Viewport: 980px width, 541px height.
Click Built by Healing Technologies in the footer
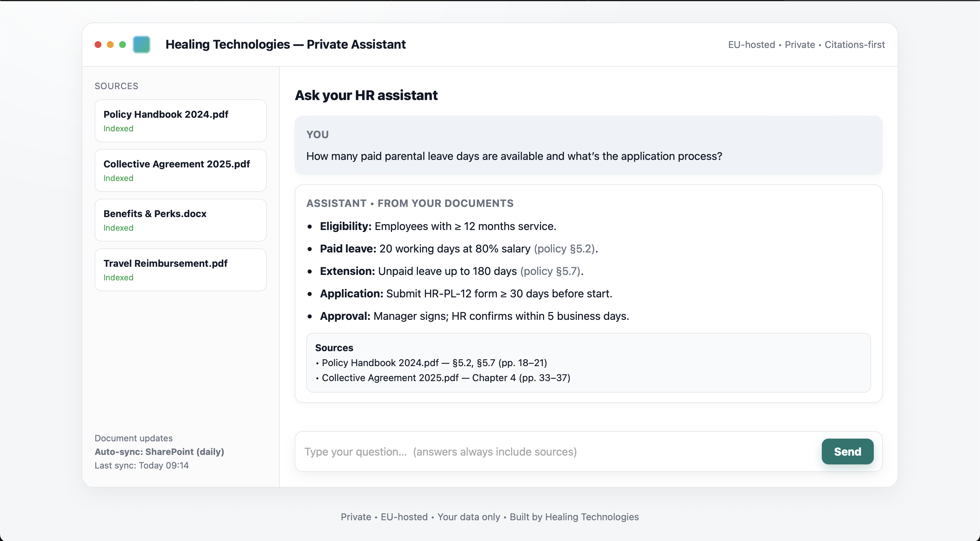(x=574, y=517)
